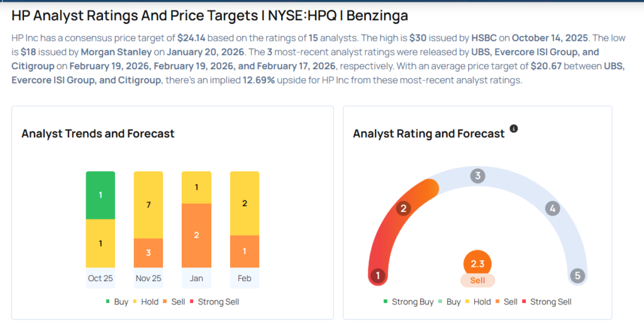Select the Oct 25 month label on chart
The height and width of the screenshot is (327, 644).
pos(101,278)
